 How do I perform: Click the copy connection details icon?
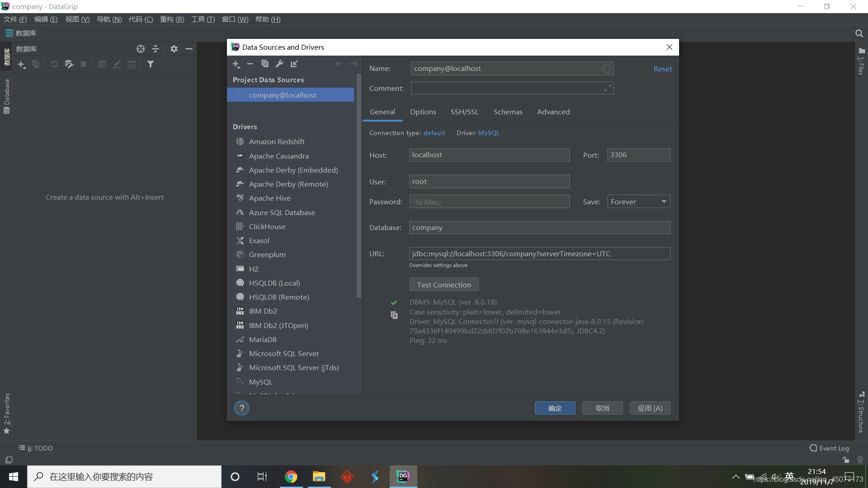(393, 314)
